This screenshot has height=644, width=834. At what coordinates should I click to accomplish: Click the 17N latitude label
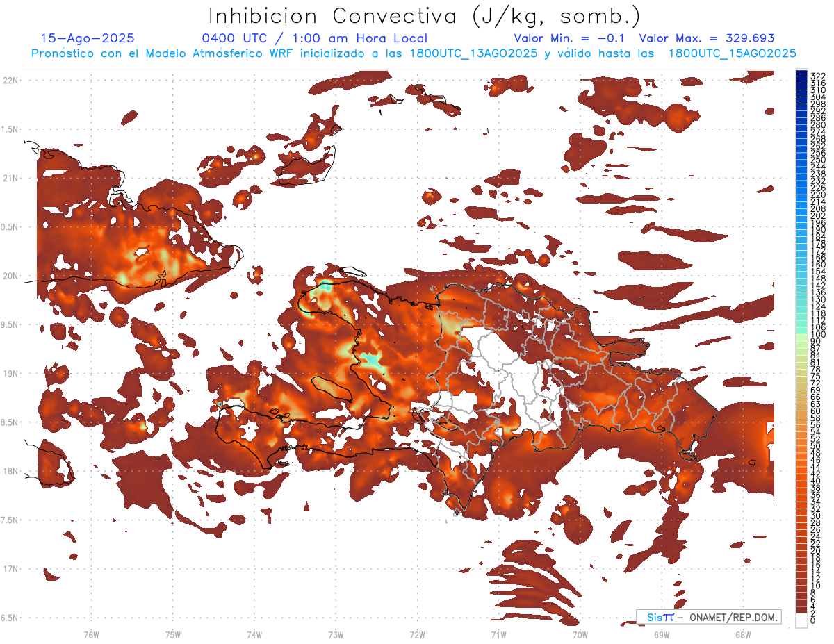10,568
